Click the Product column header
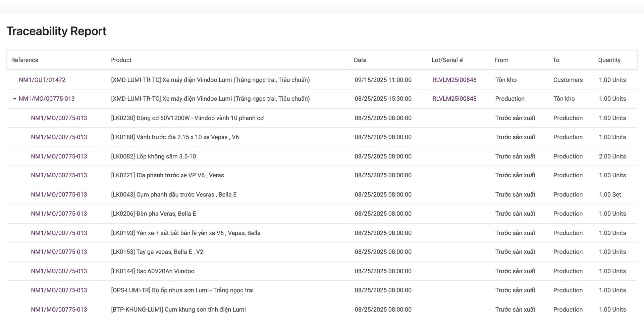The height and width of the screenshot is (321, 644). (x=121, y=60)
